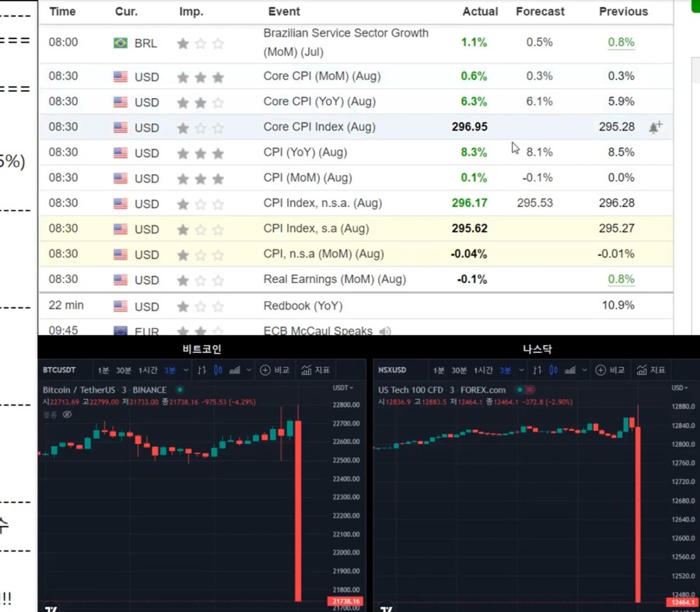Toggle volume visibility eye in Bitcoin chart
The width and height of the screenshot is (700, 612).
coord(67,414)
